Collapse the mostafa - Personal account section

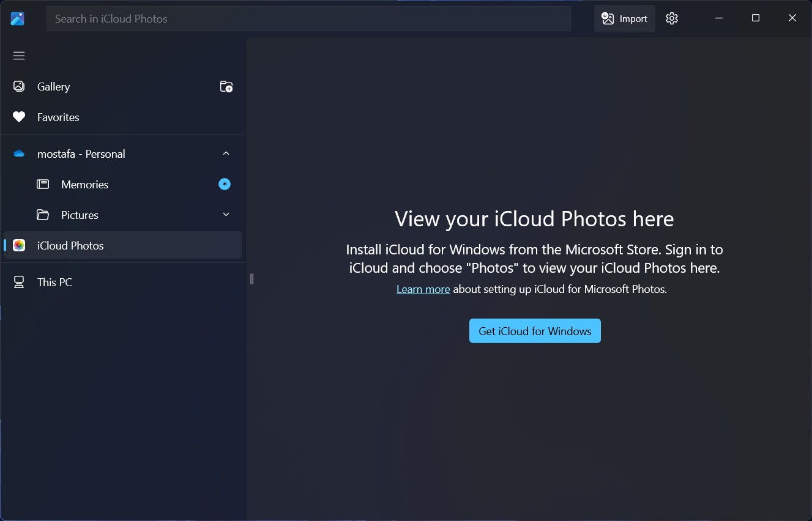(x=226, y=153)
